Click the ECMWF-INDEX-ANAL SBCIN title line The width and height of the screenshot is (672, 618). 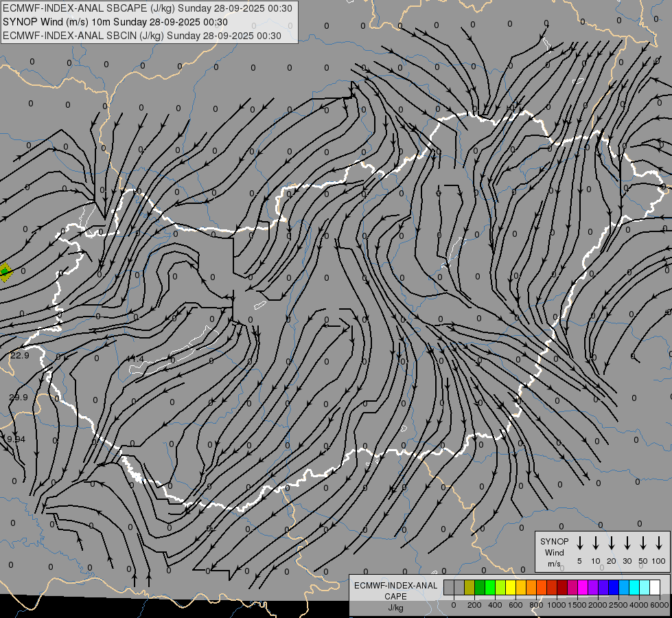142,36
